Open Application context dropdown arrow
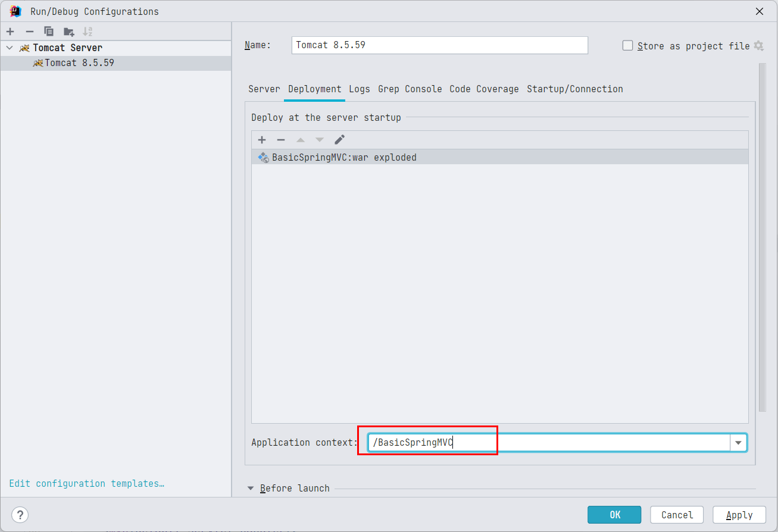 coord(739,443)
